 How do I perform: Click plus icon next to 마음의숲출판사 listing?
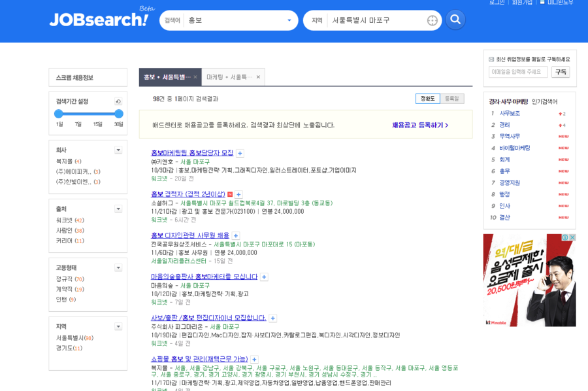click(264, 277)
